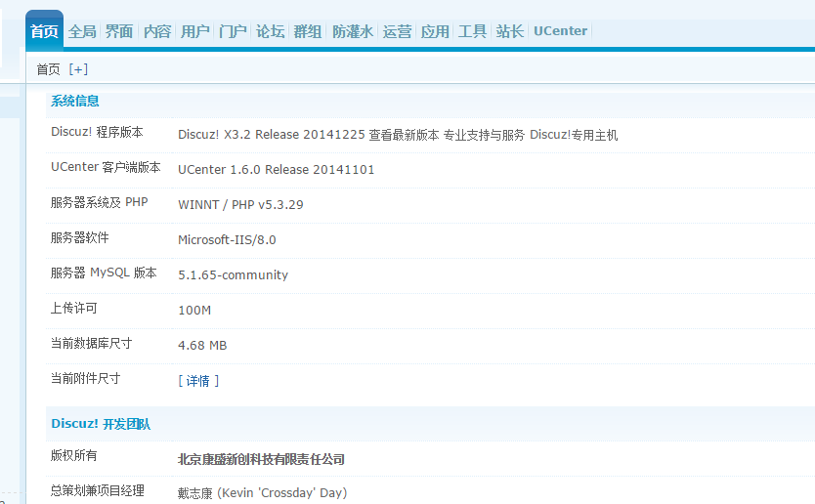Click the 当前附件尺寸 label
The height and width of the screenshot is (504, 815).
pyautogui.click(x=85, y=378)
